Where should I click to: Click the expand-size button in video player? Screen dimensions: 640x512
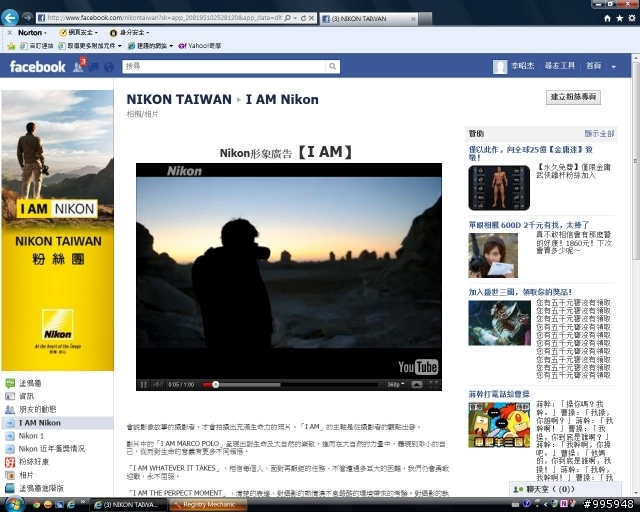pyautogui.click(x=417, y=384)
